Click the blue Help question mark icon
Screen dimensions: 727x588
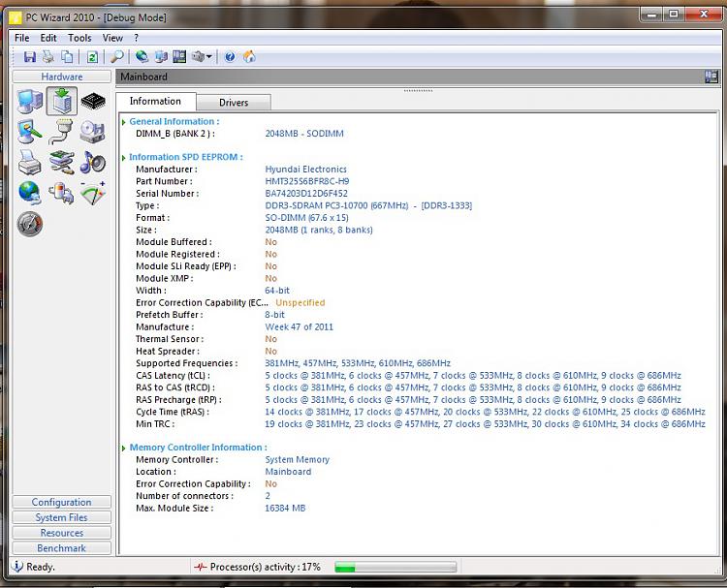point(230,57)
